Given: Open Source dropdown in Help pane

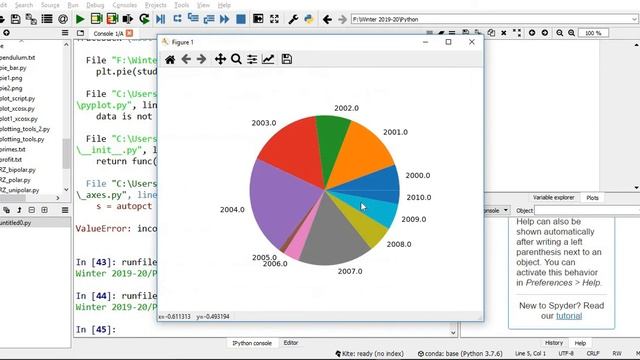Looking at the screenshot, I should (x=496, y=210).
